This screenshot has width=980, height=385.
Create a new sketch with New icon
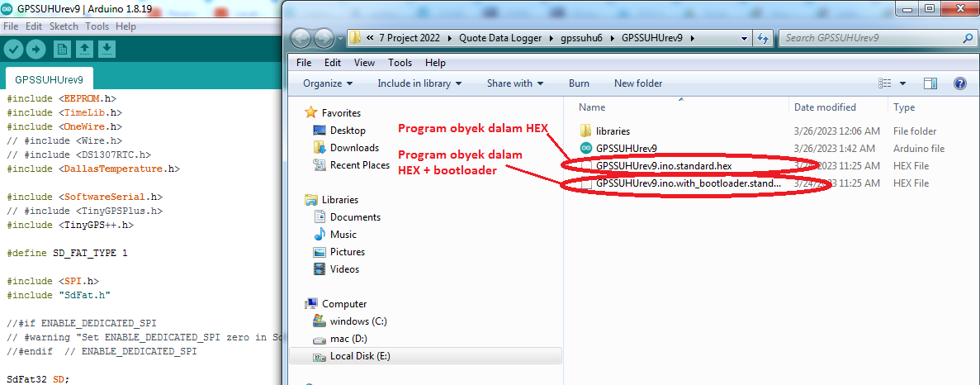point(62,50)
